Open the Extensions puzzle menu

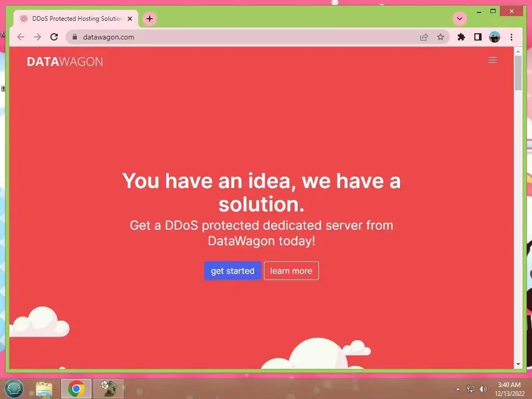tap(461, 37)
